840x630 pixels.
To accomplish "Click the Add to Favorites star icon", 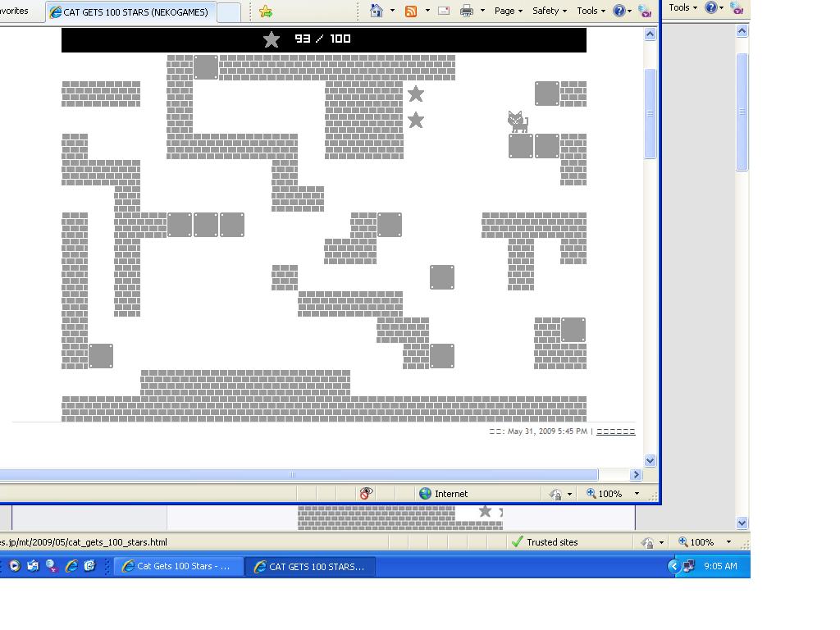I will 265,11.
